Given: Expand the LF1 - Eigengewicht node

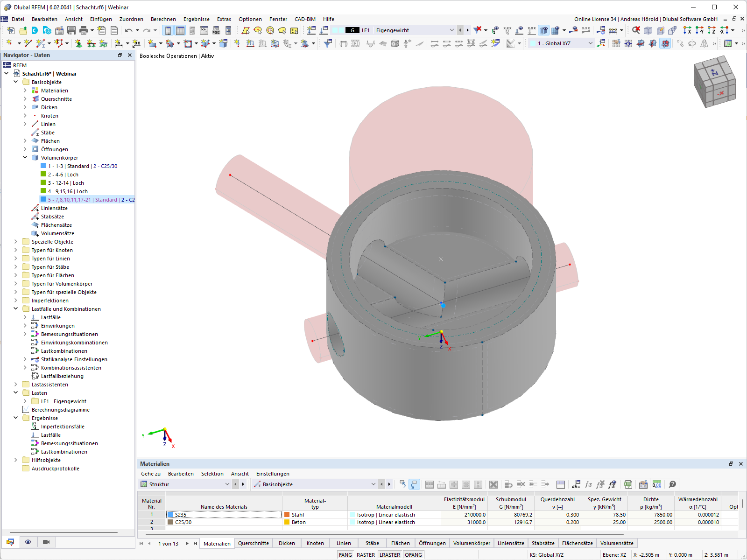Looking at the screenshot, I should coord(25,401).
